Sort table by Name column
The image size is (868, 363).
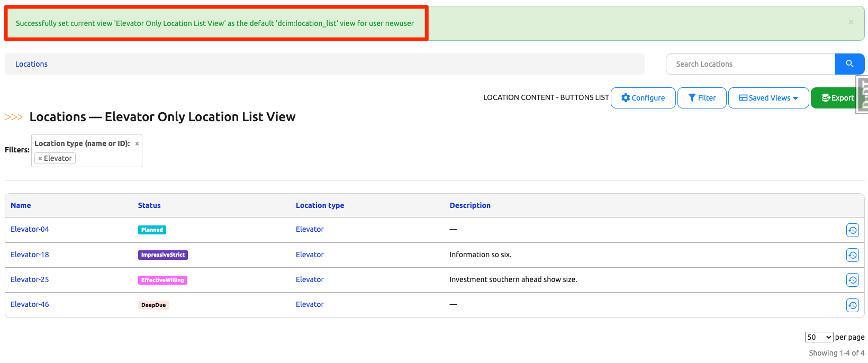(21, 205)
